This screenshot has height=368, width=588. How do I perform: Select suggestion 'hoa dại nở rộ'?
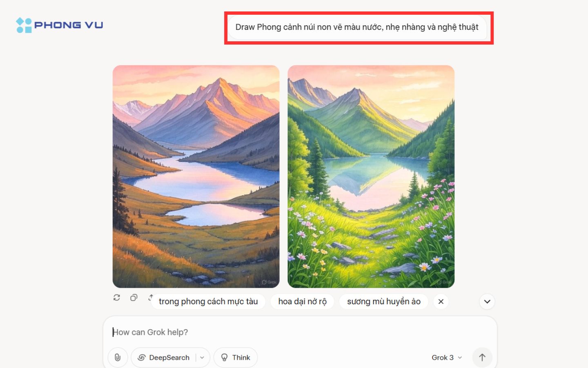pos(303,302)
